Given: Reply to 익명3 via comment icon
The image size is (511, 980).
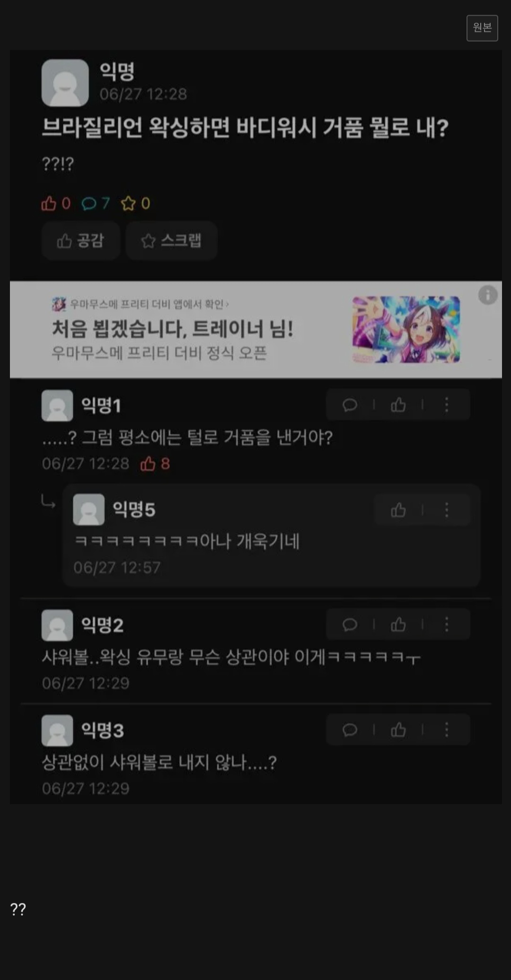Looking at the screenshot, I should (350, 730).
